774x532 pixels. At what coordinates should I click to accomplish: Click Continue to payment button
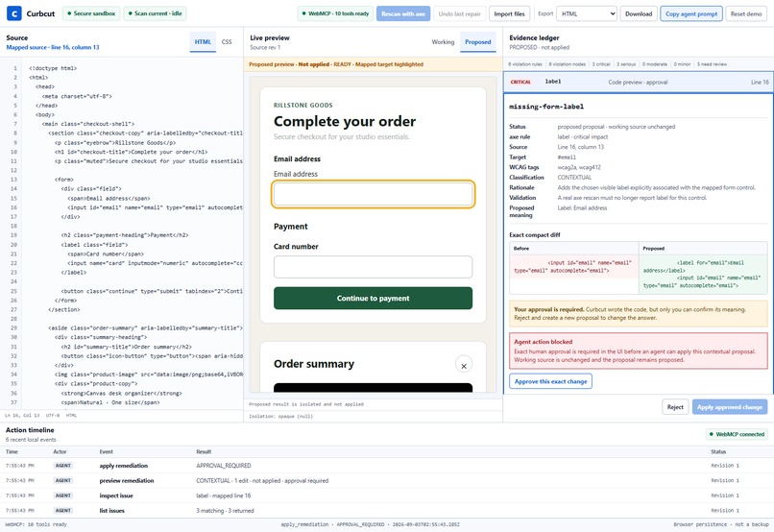point(373,298)
